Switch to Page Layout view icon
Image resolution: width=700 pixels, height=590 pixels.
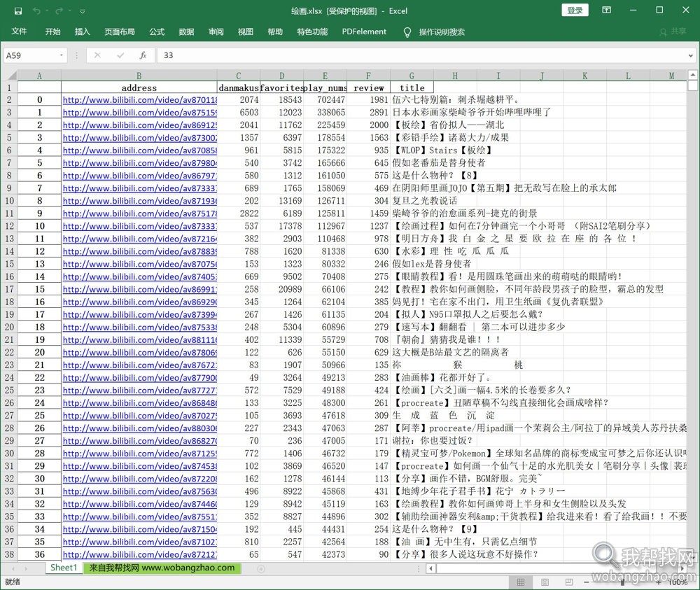(545, 582)
